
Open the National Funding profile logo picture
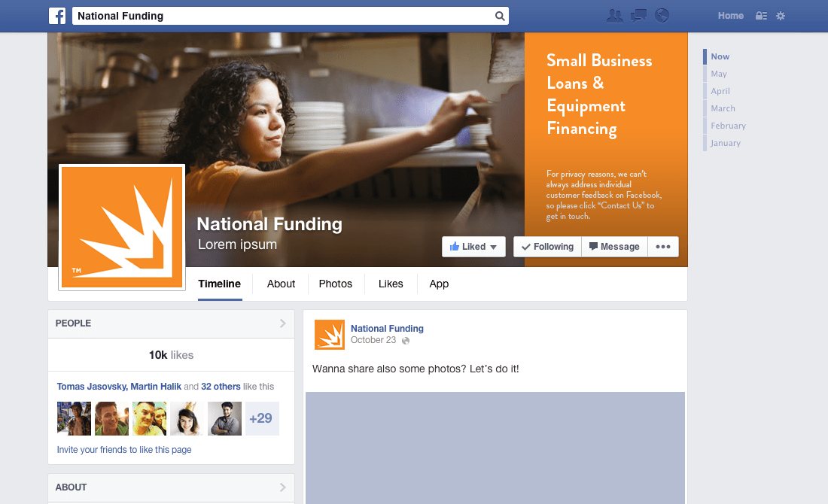[122, 227]
